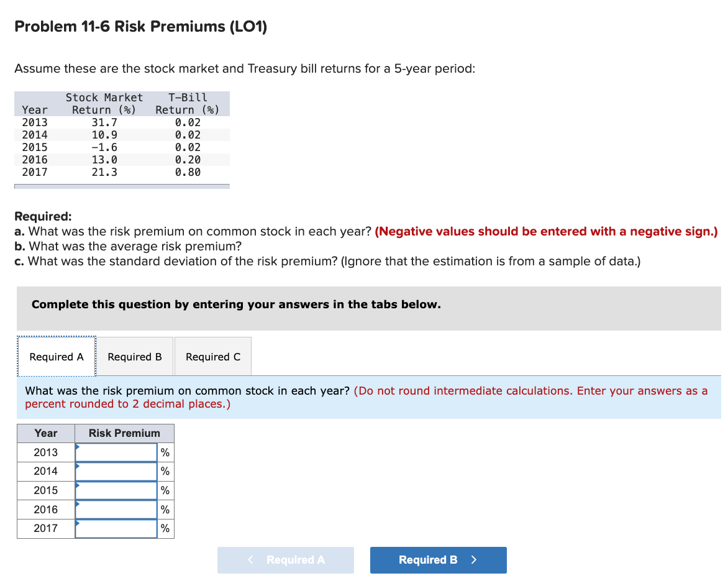Image resolution: width=728 pixels, height=586 pixels.
Task: Click the blue hint marker on 2015 field
Action: click(77, 485)
